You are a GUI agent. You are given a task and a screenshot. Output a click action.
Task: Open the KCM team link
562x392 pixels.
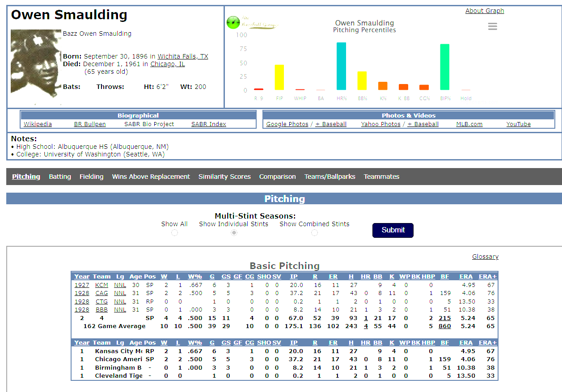point(101,285)
